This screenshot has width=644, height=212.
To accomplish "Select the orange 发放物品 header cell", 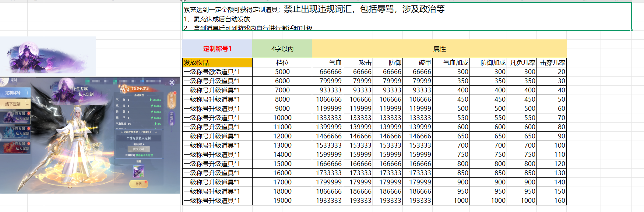I will click(217, 63).
